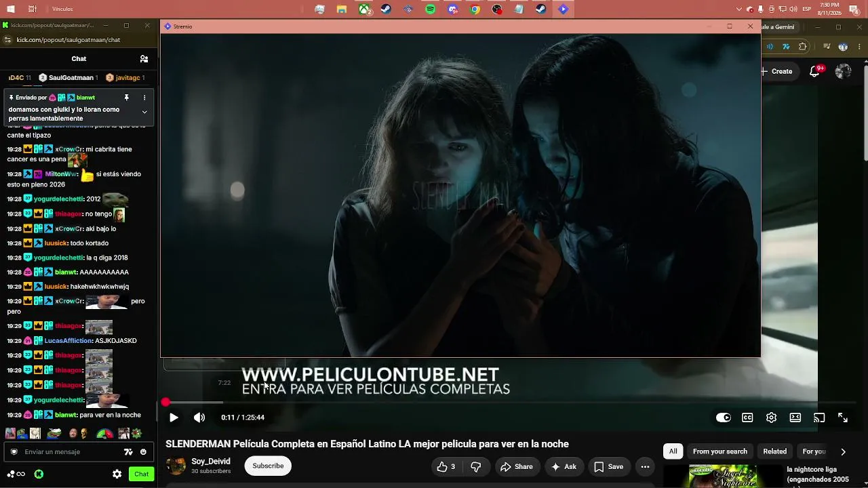Open the emote picker in chat
This screenshot has width=868, height=488.
(x=143, y=452)
